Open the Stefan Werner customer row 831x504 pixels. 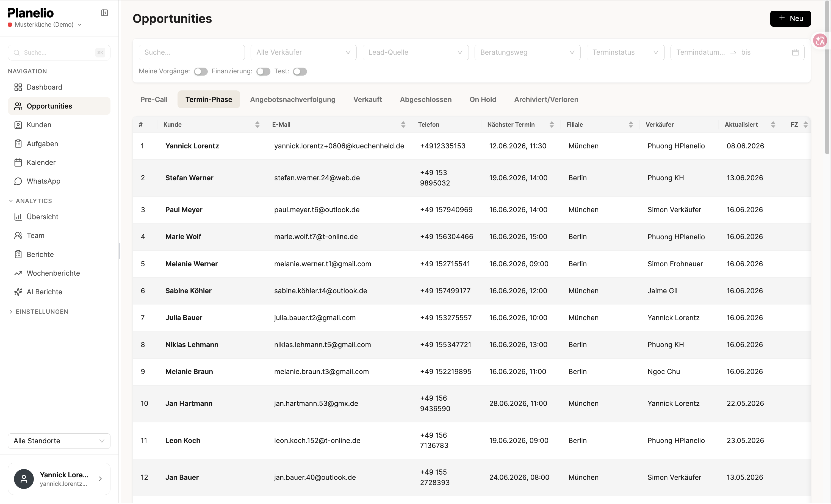[472, 178]
